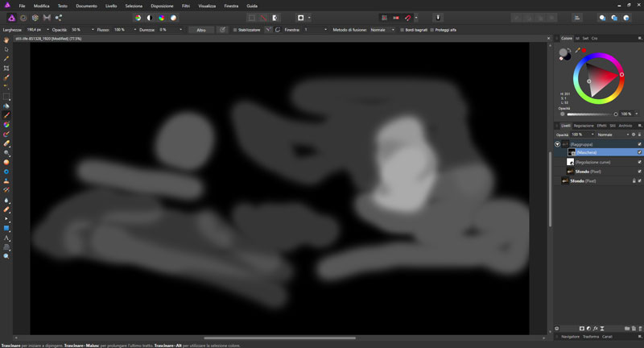Screen dimensions: 644x348
Task: Open the layer blend mode Normale dropdown
Action: point(613,135)
